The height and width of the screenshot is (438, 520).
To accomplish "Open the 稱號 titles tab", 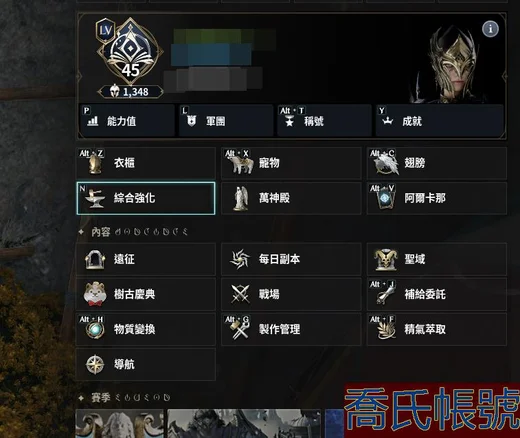I will [x=324, y=121].
